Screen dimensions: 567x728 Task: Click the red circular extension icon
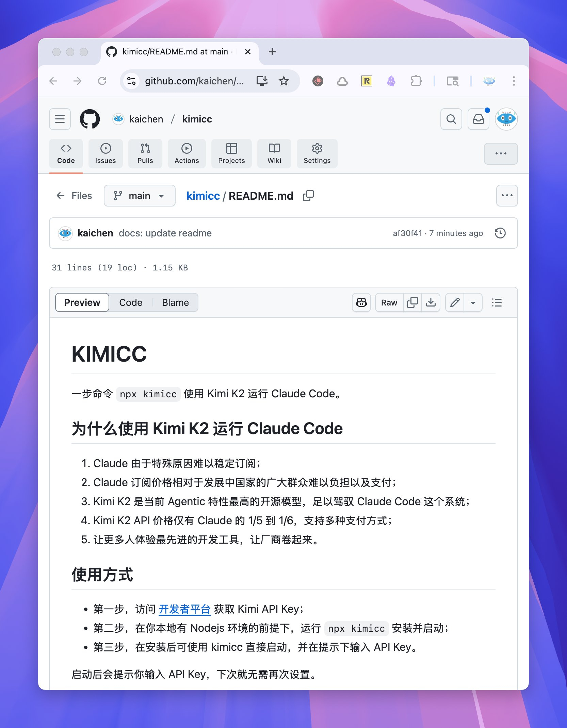pyautogui.click(x=318, y=81)
